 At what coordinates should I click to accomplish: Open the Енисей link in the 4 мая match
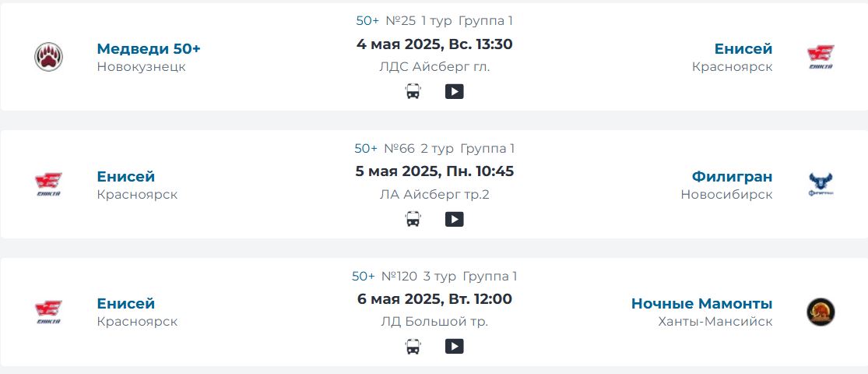point(743,49)
